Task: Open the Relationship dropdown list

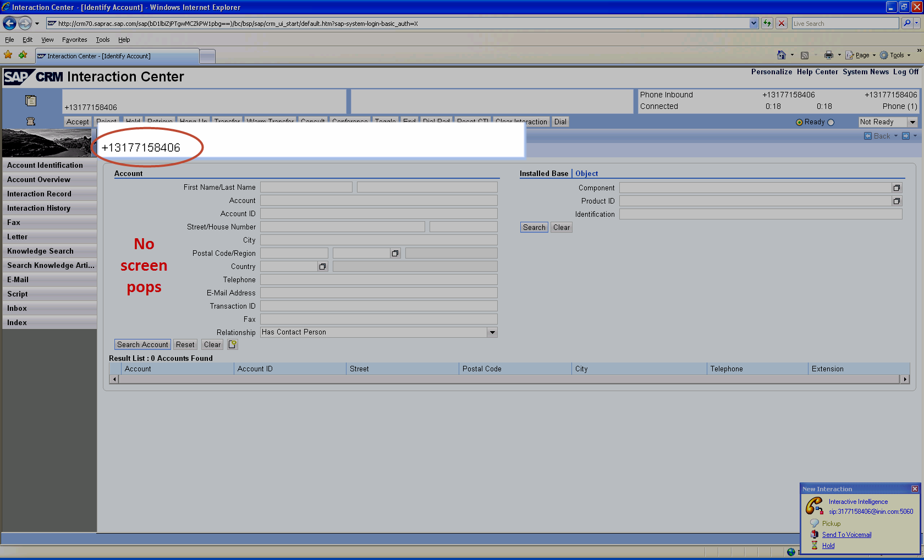Action: [x=492, y=332]
